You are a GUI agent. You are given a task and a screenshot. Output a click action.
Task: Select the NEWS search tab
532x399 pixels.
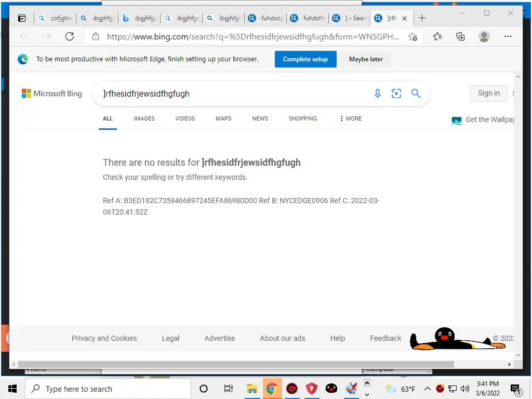click(x=260, y=118)
